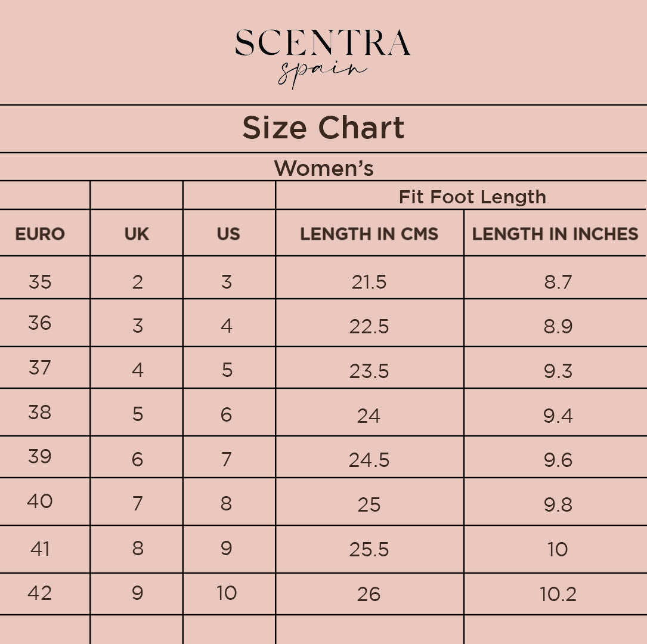The image size is (647, 644).
Task: Select EURO size 42 cell
Action: coord(40,593)
